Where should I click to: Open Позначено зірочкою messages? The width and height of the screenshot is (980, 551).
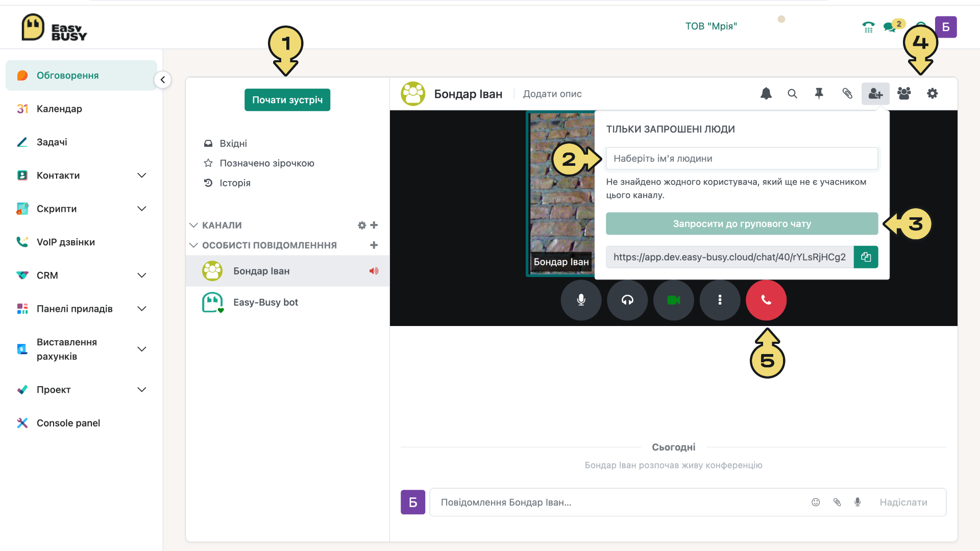[x=259, y=163]
